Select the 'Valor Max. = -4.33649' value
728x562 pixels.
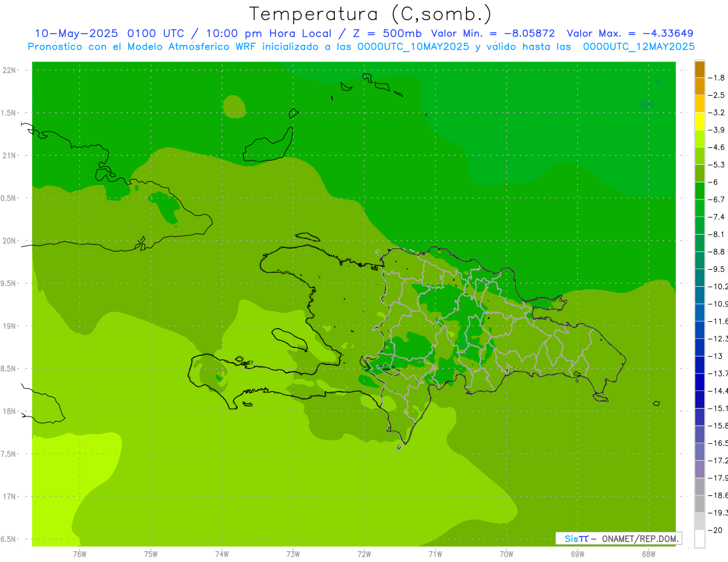[x=630, y=33]
